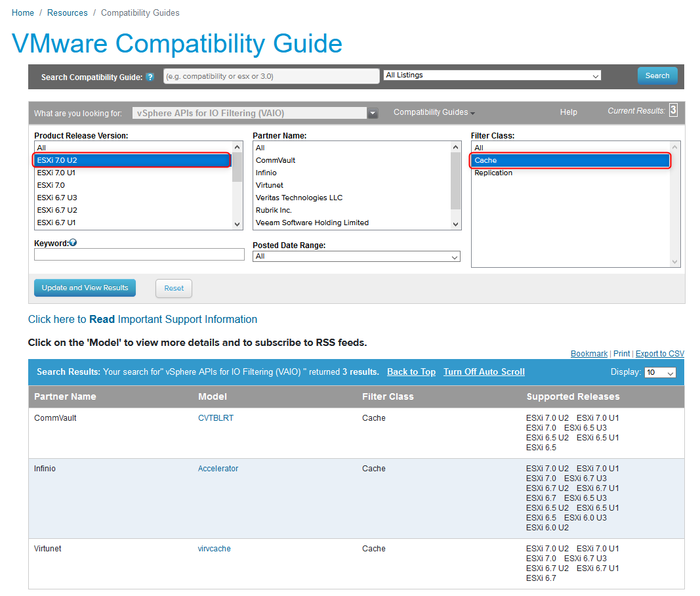Click scroll-up arrow of Partner Name list
Viewport: 700px width, 596px height.
pos(455,147)
